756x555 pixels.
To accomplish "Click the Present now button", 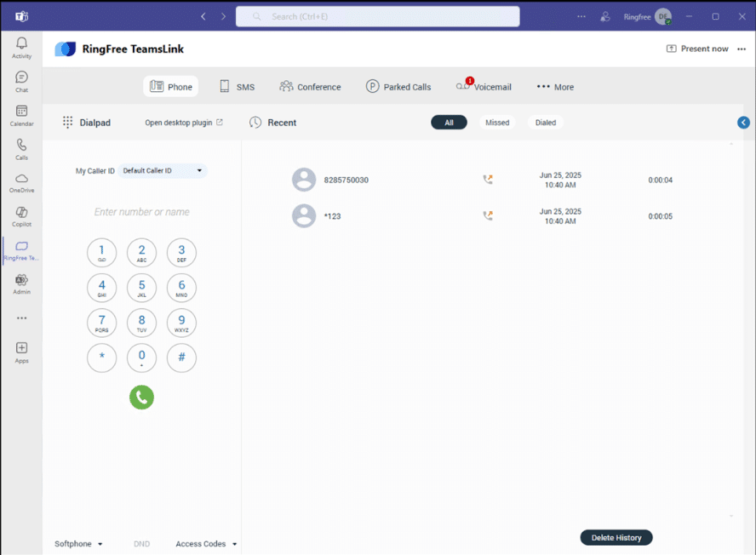I will click(x=697, y=49).
